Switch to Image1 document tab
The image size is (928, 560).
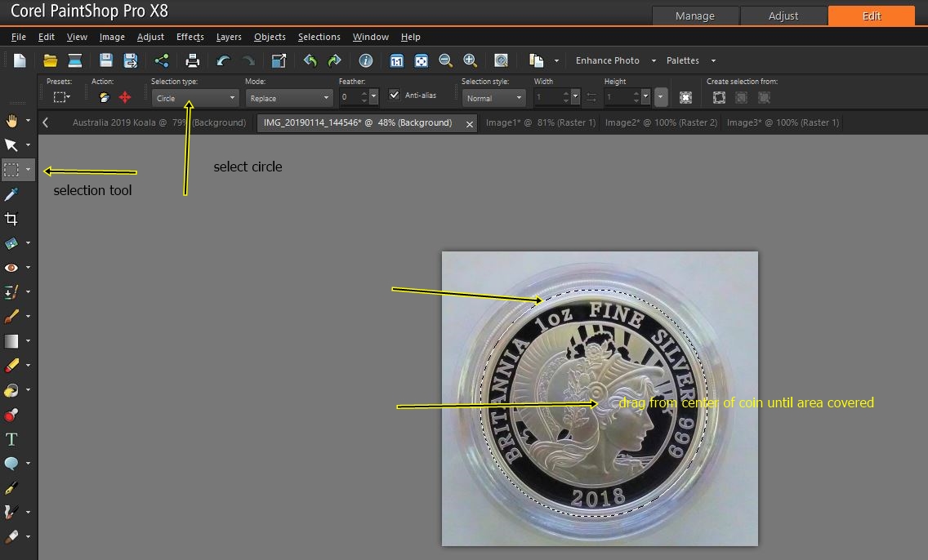540,122
